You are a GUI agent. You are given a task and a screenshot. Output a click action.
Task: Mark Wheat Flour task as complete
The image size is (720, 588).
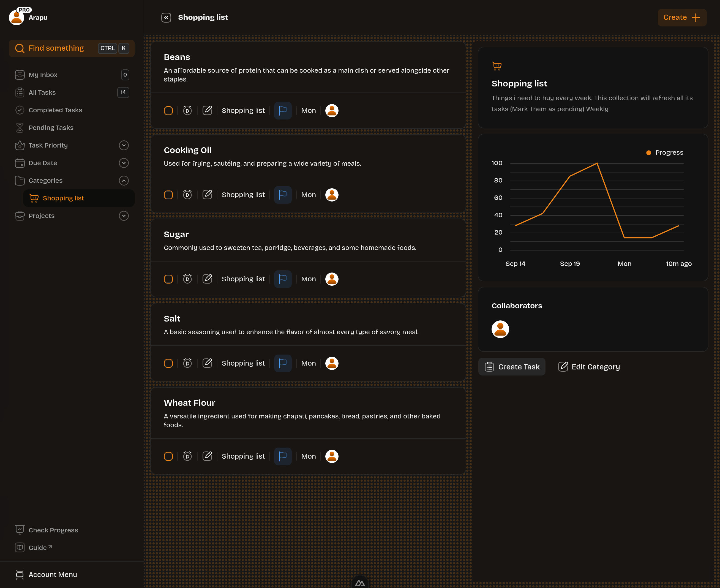pyautogui.click(x=168, y=456)
